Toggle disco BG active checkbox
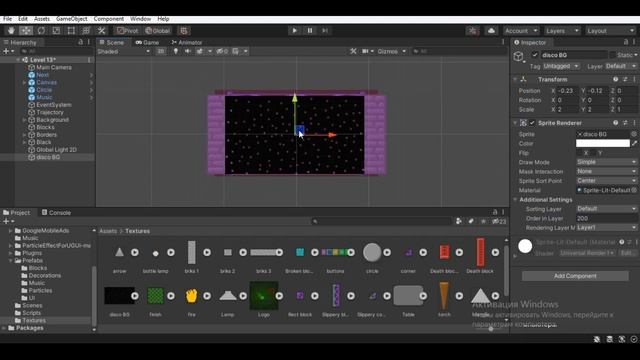 535,55
